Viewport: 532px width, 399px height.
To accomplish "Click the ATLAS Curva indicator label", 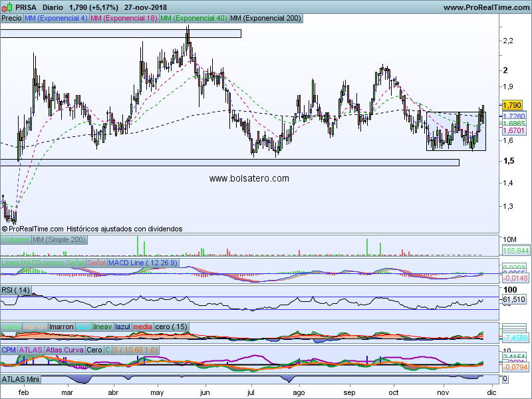I will pyautogui.click(x=65, y=350).
